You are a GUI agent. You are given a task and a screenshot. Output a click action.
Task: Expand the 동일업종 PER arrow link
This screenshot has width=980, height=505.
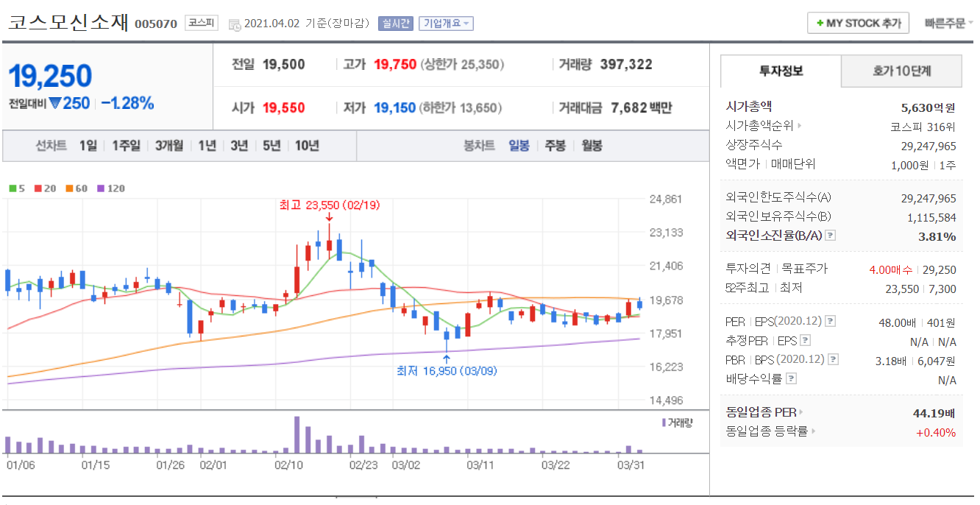click(801, 412)
